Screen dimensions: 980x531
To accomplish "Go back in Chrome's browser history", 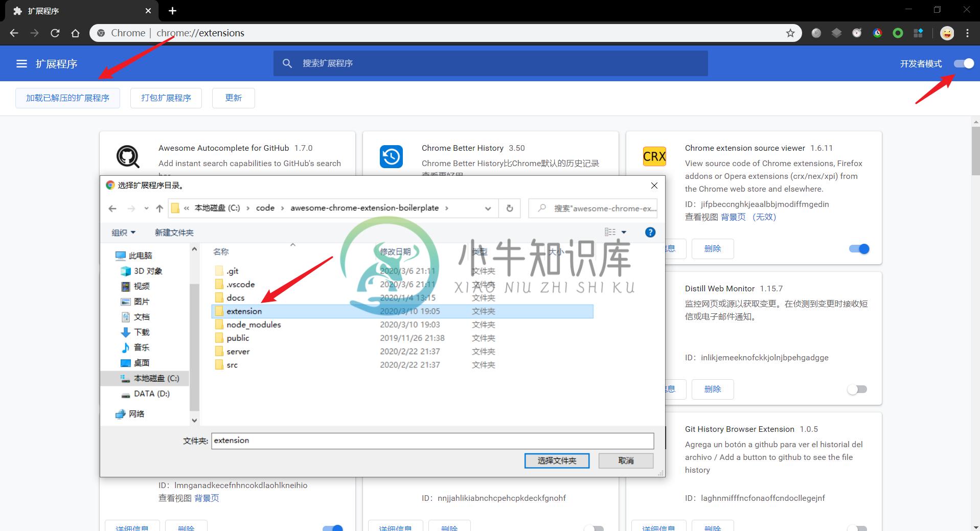I will click(x=14, y=33).
